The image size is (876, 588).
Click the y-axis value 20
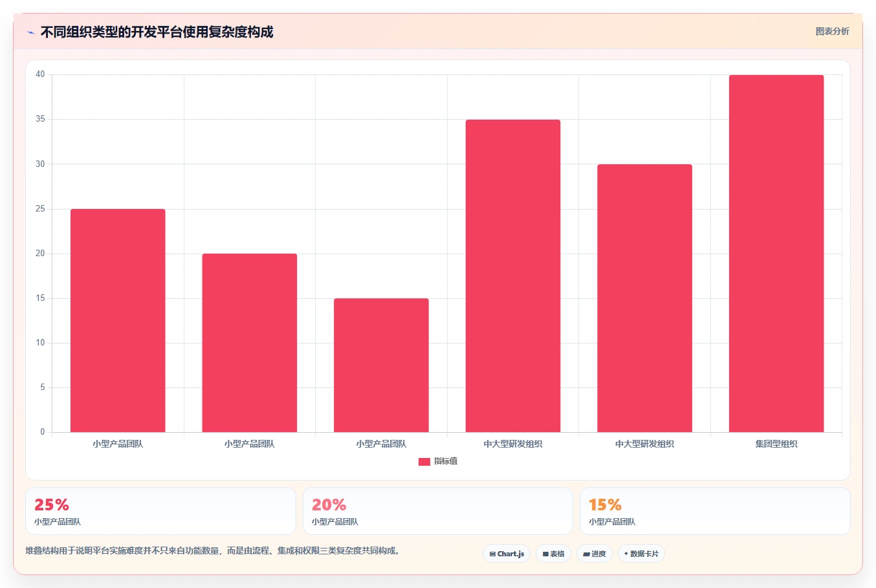pos(40,253)
